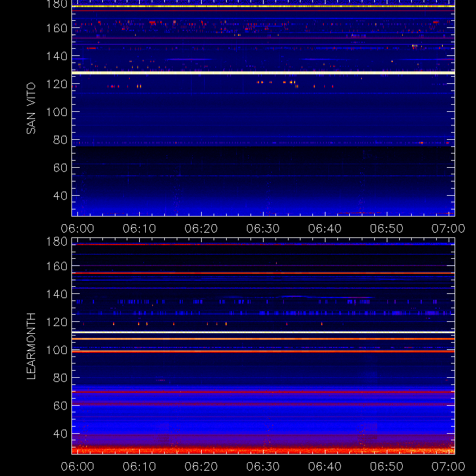
Task: Select the 160 tick label on the San Vito plot
Action: click(x=57, y=28)
